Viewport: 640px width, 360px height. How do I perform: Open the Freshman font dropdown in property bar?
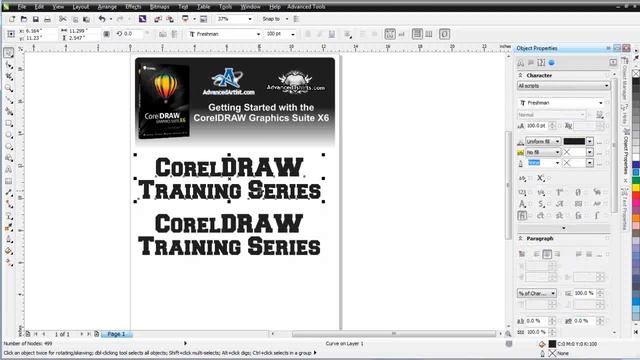click(x=258, y=34)
